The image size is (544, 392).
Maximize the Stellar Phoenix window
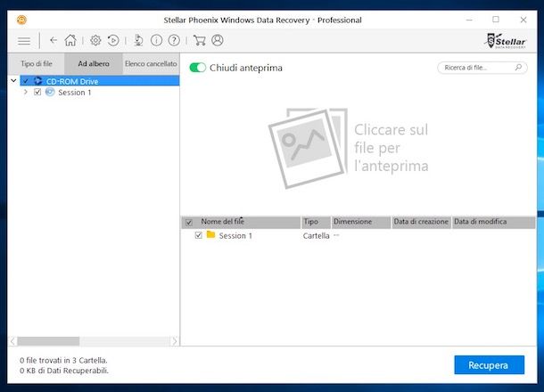[x=496, y=20]
